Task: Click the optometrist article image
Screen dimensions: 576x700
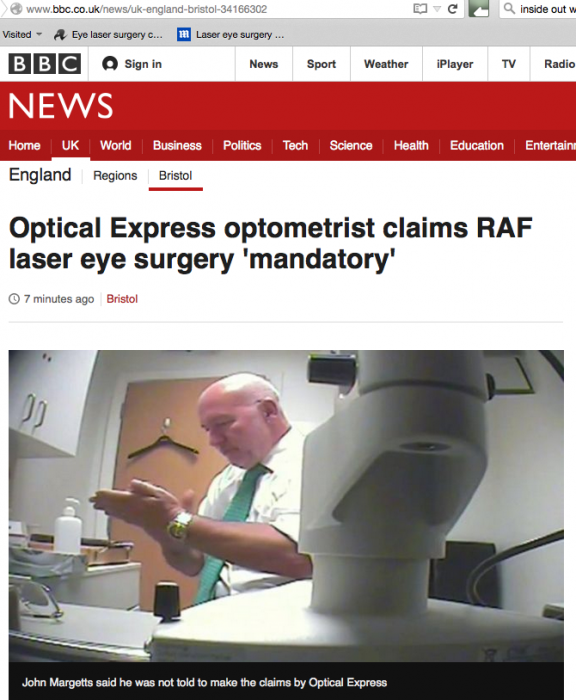Action: 286,505
